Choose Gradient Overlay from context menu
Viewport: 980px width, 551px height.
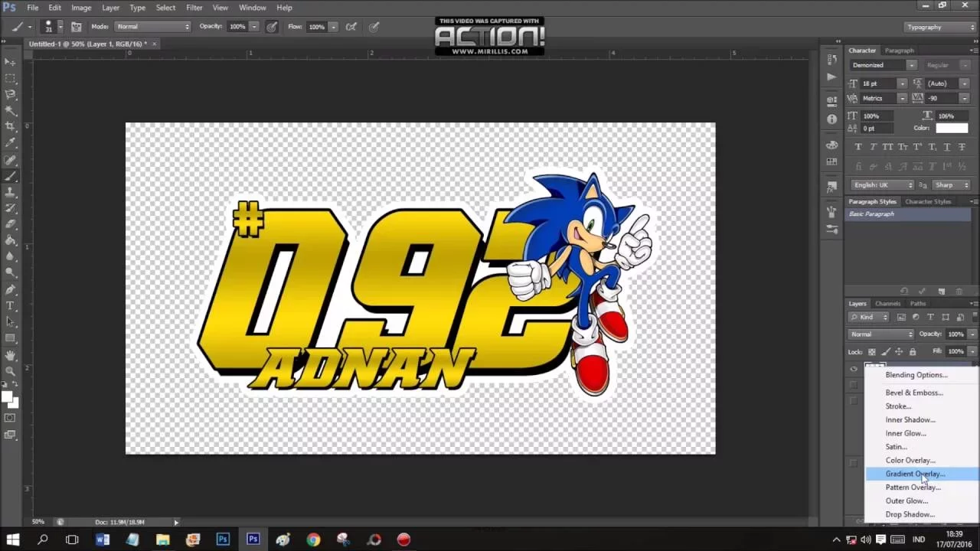pos(921,474)
